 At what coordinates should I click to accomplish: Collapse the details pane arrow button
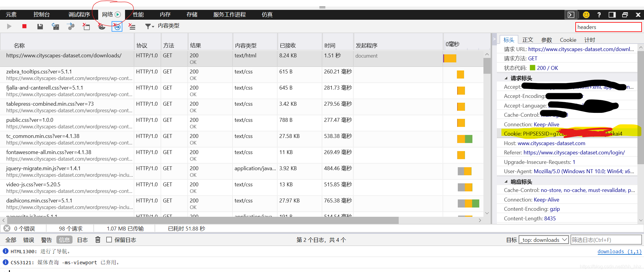(494, 39)
